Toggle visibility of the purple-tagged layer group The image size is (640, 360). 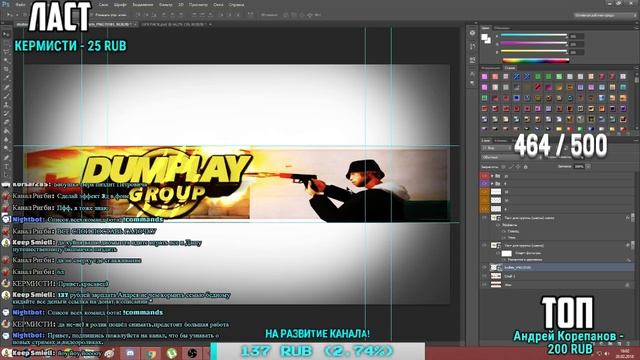[x=484, y=184]
